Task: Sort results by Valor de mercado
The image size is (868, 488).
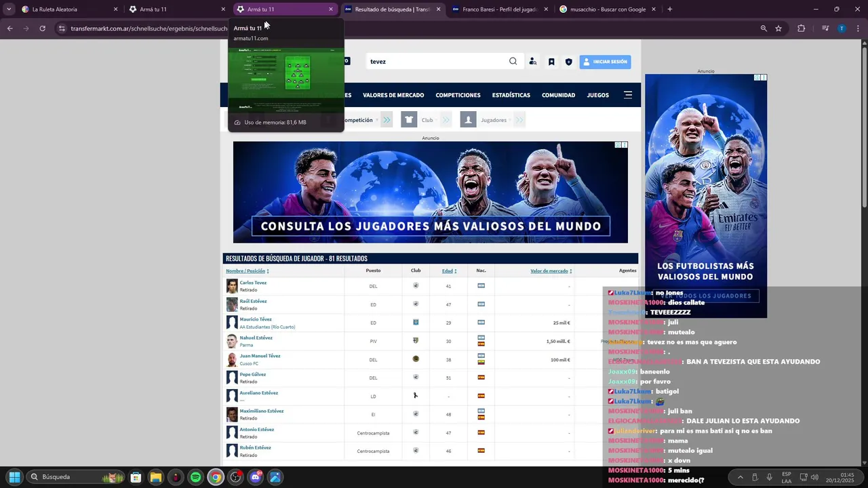Action: 551,271
